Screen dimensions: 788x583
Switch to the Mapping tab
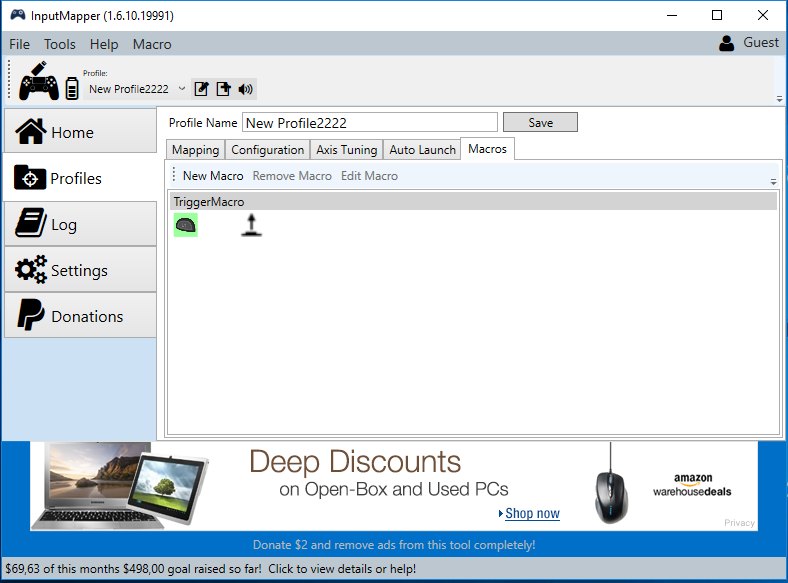click(195, 150)
